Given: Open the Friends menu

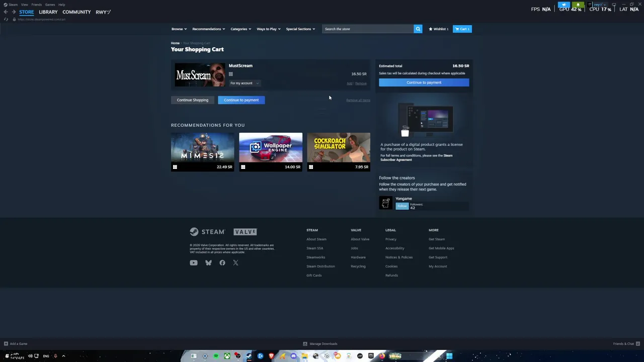Looking at the screenshot, I should point(36,5).
